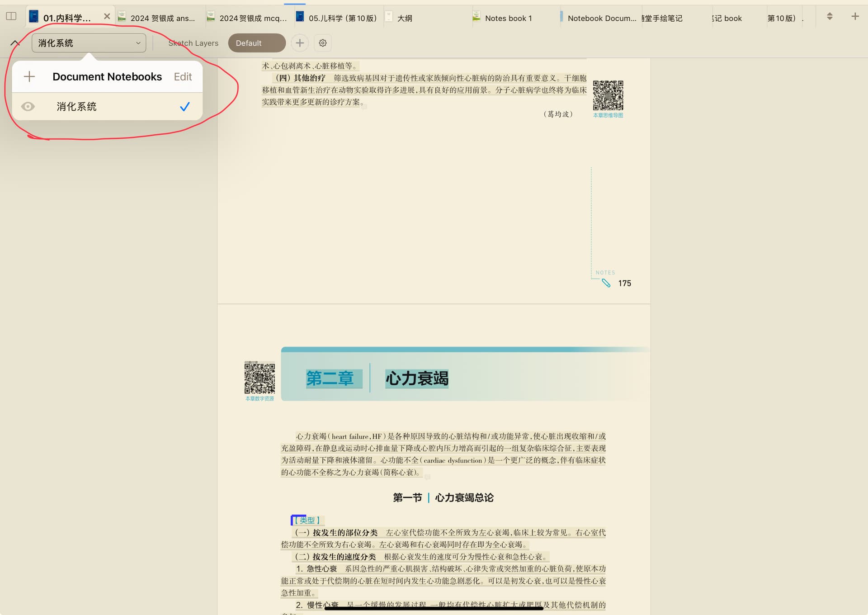Close the 01.内科学 tab
This screenshot has width=868, height=615.
pos(107,17)
